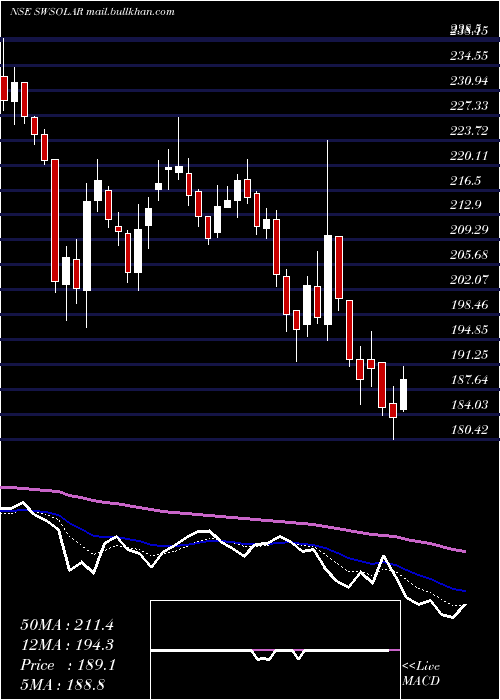500x700 pixels.
Task: Click the last white candlestick on the chart
Action: pyautogui.click(x=404, y=390)
